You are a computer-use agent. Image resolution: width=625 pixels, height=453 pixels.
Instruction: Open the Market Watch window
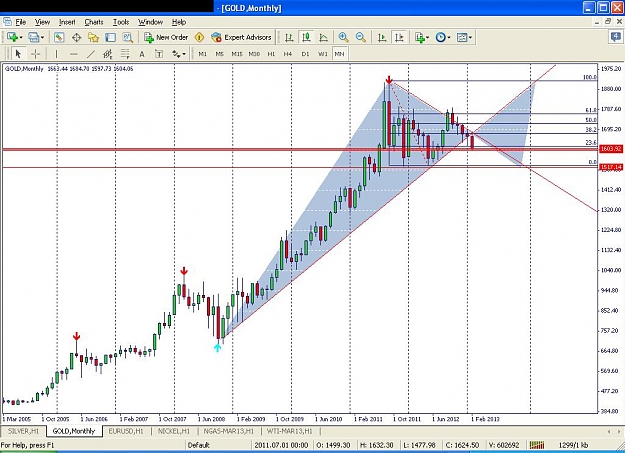coord(59,37)
